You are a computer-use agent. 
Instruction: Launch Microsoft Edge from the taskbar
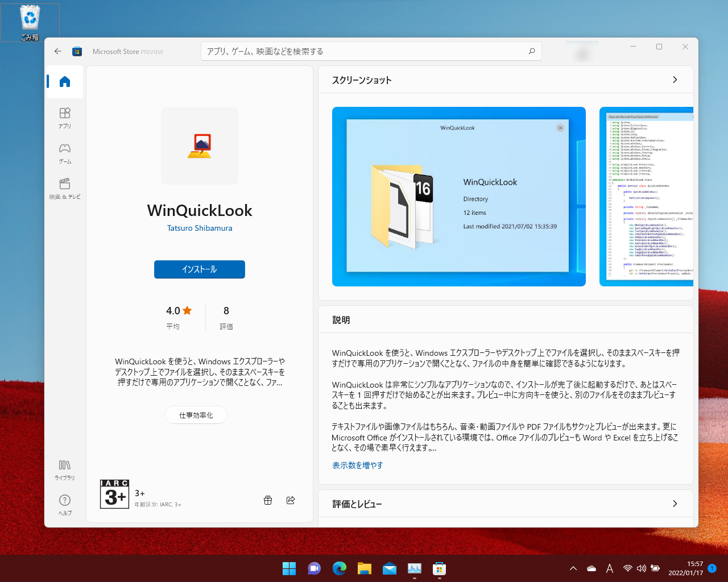point(339,568)
